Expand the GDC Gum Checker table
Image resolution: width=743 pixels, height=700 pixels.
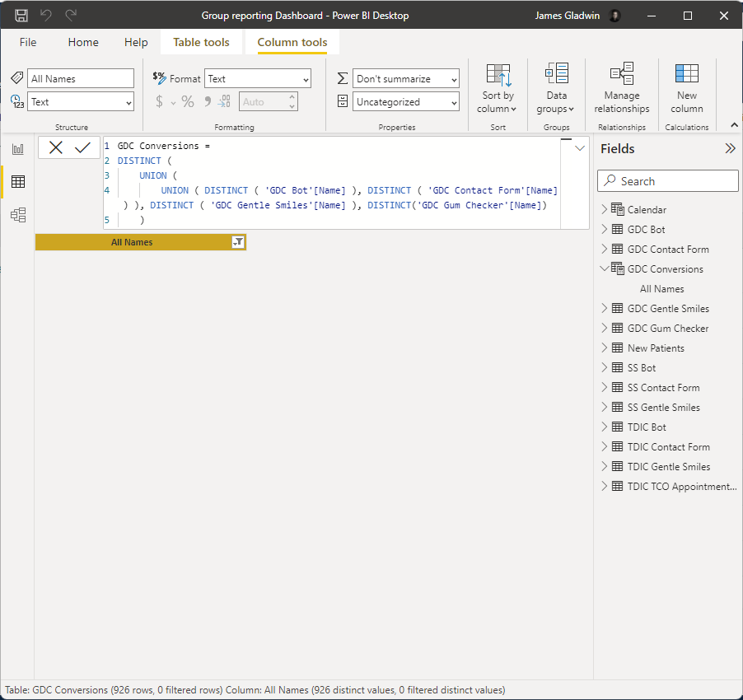pos(604,329)
